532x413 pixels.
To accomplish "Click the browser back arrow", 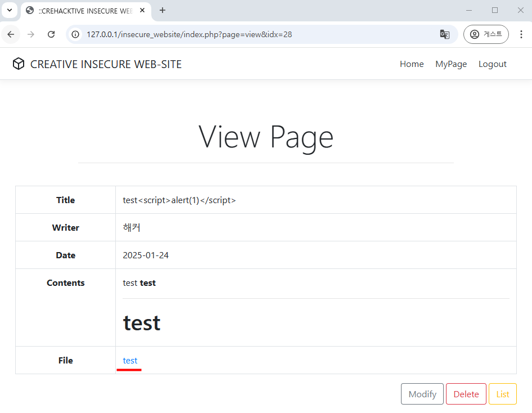I will [x=11, y=34].
